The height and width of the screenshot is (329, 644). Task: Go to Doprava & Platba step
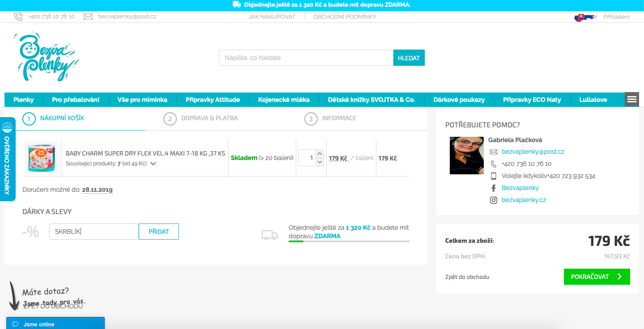coord(200,118)
